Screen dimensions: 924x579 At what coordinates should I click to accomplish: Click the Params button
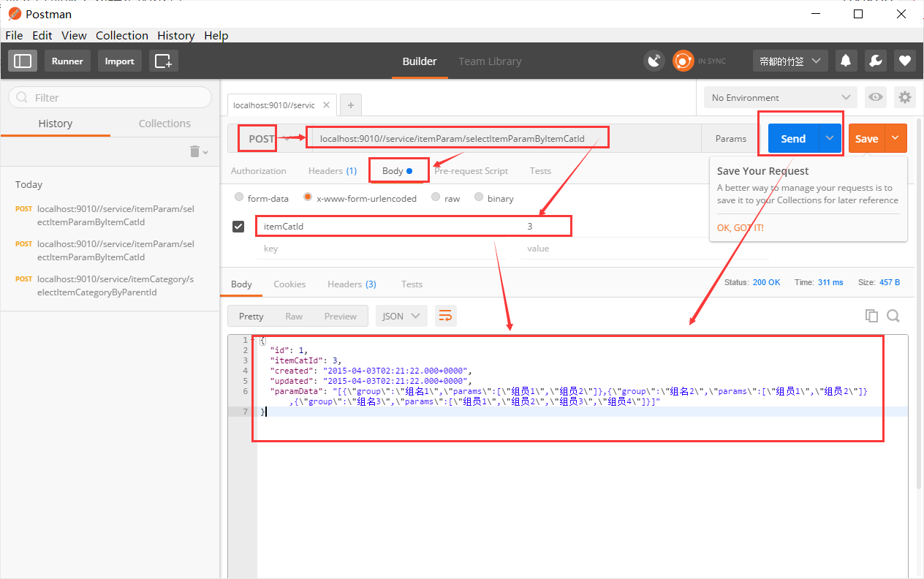(731, 138)
